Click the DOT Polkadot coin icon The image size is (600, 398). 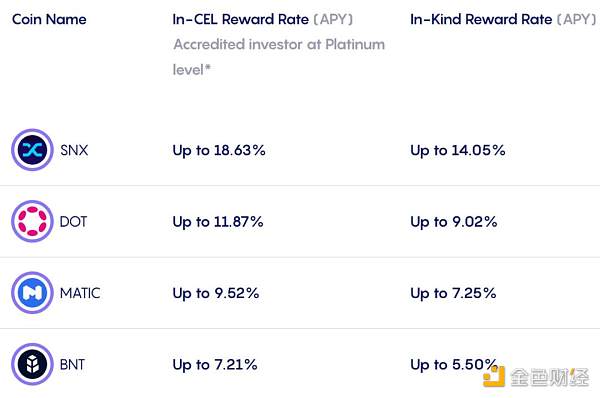[x=32, y=221]
